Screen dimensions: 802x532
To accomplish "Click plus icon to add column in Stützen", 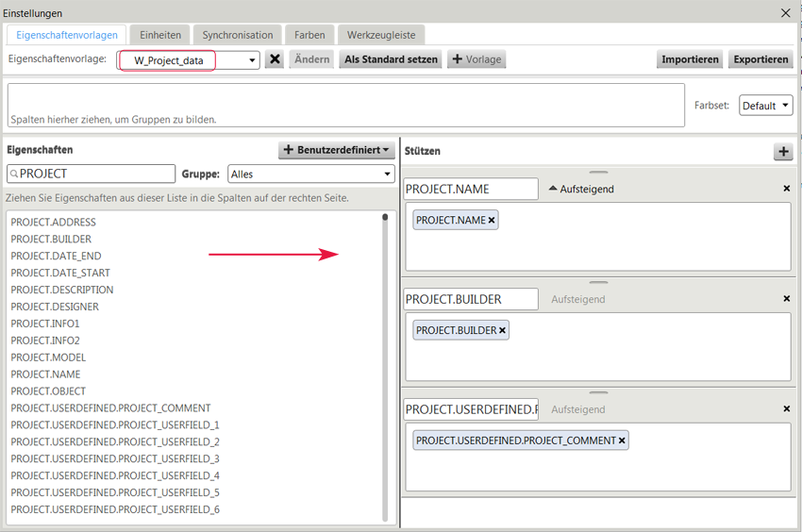I will point(783,152).
